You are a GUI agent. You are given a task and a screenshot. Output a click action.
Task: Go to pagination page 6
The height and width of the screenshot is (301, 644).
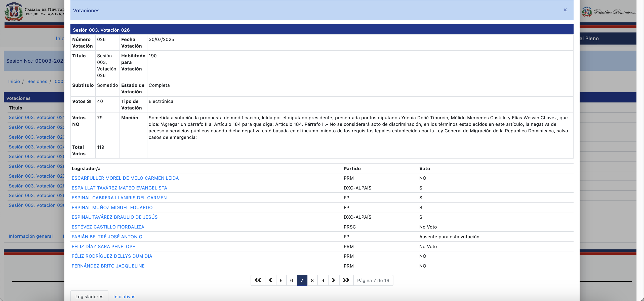[x=292, y=280]
